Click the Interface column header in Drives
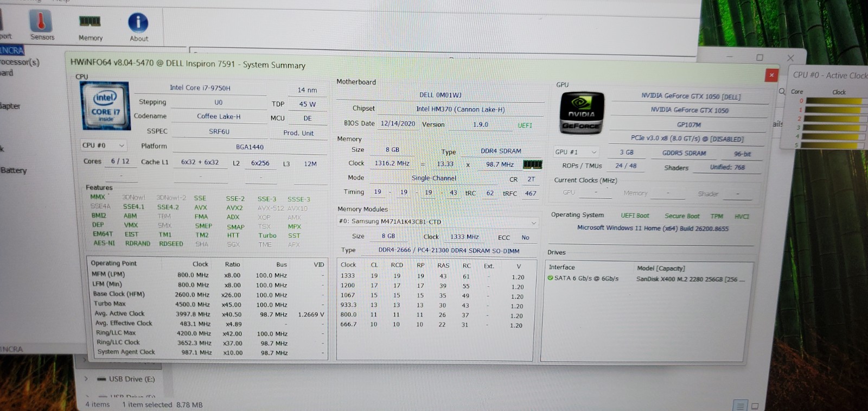This screenshot has height=411, width=868. [562, 267]
